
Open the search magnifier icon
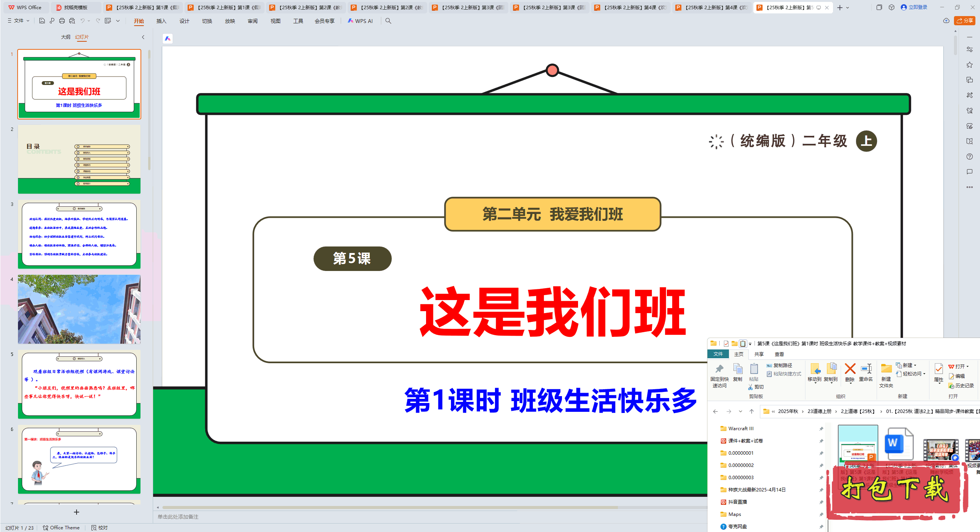click(x=388, y=21)
